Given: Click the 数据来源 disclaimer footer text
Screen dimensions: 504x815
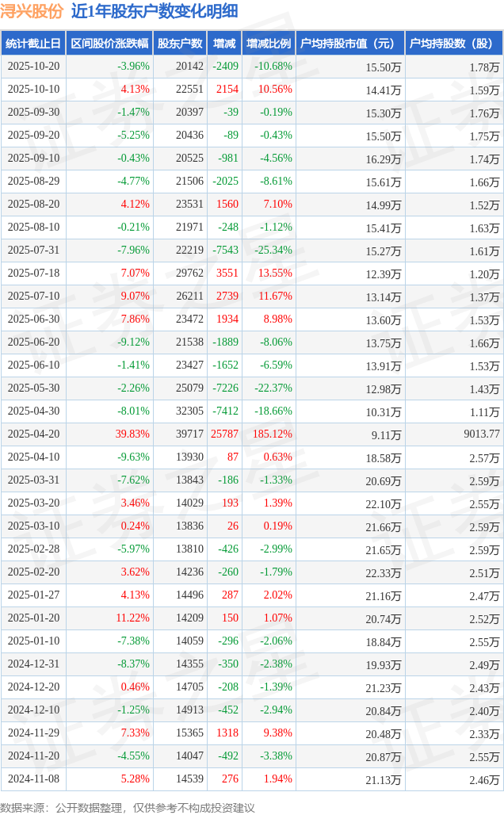Looking at the screenshot, I should tap(128, 807).
